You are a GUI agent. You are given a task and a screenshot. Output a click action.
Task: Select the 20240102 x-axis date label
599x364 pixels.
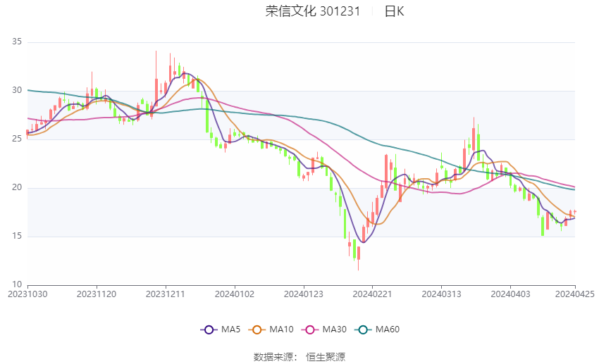click(235, 294)
